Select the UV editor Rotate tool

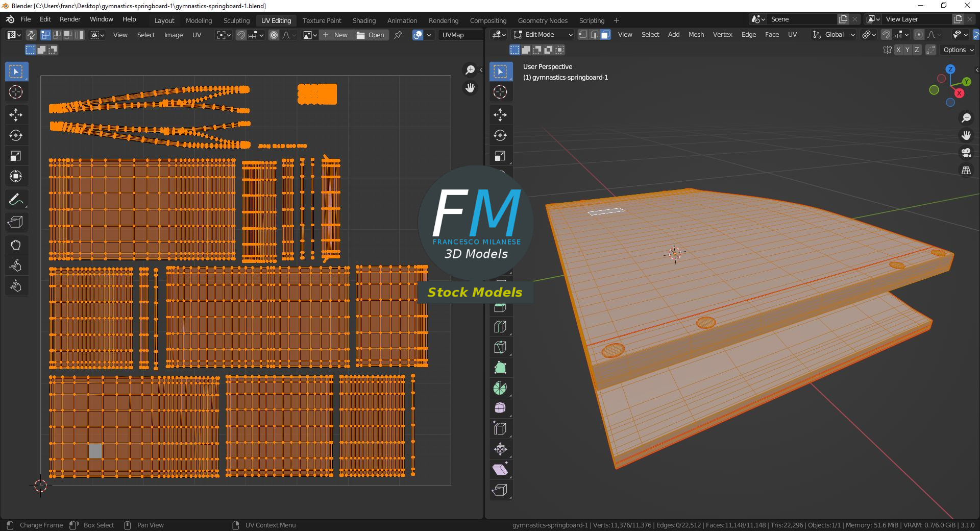pyautogui.click(x=16, y=135)
